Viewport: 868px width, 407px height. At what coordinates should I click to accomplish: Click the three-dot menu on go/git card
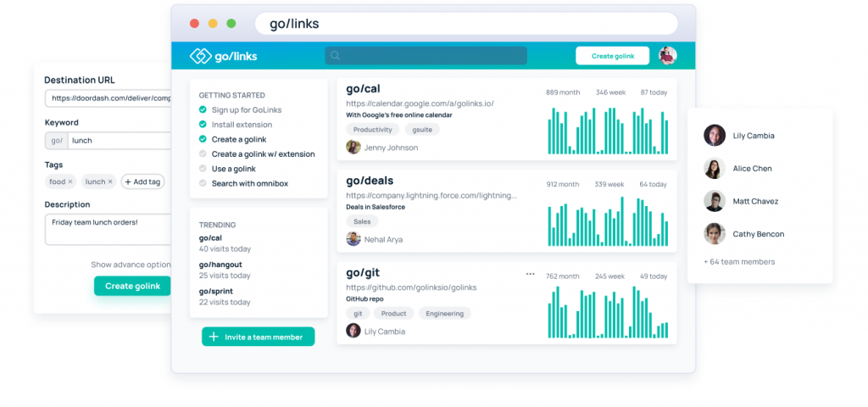tap(531, 274)
